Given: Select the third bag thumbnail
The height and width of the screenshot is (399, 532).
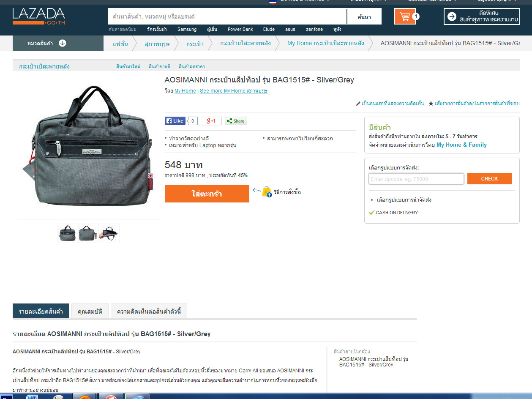Looking at the screenshot, I should click(109, 233).
